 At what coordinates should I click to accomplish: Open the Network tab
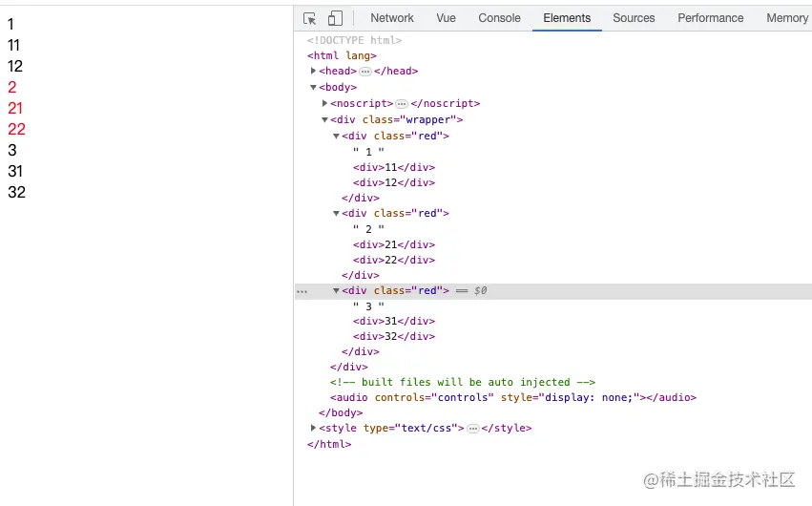(392, 18)
